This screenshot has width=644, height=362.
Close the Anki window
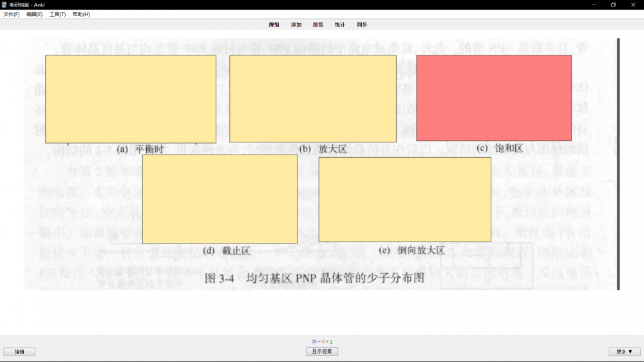click(633, 5)
